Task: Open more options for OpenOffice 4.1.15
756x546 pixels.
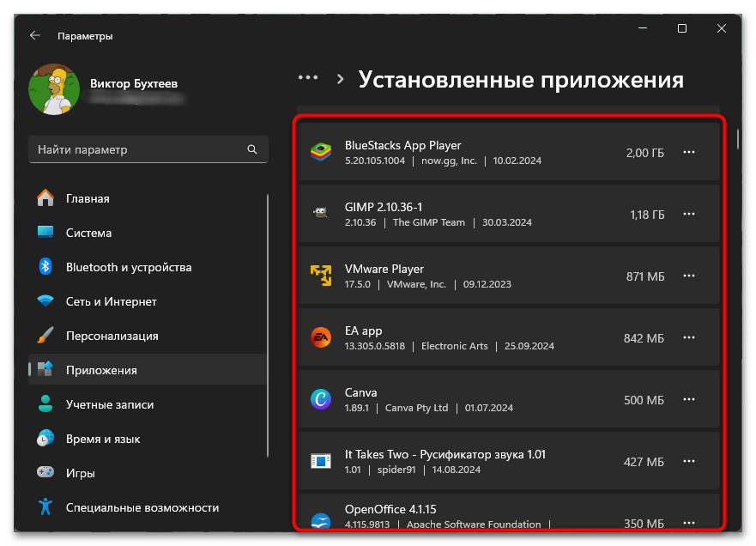Action: click(x=689, y=523)
